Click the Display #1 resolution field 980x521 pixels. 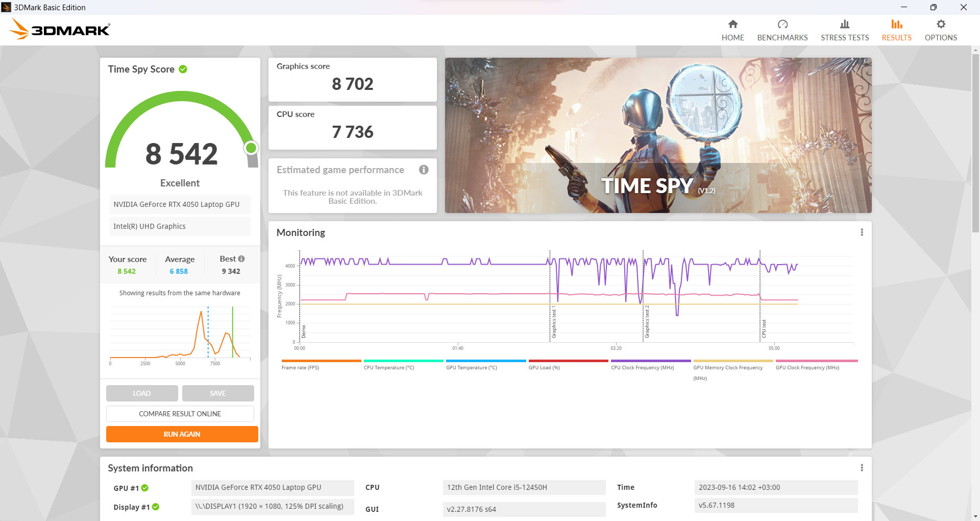(273, 506)
